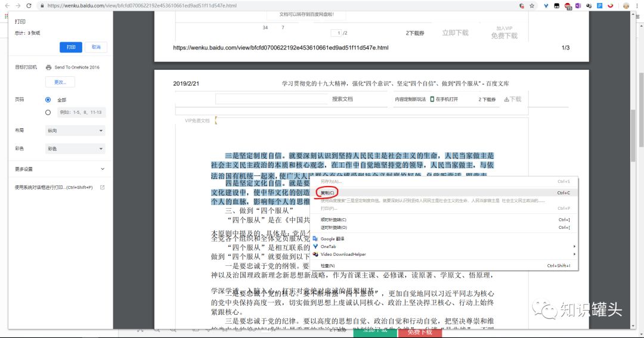
Task: Select OneTab context menu entry
Action: (x=444, y=246)
